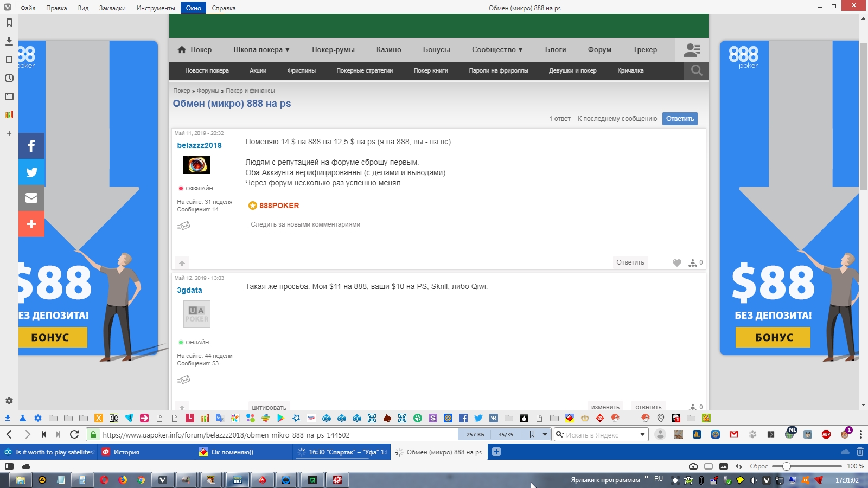Open the Bookmarks panel in sidebar
Viewport: 868px width, 488px height.
(9, 23)
